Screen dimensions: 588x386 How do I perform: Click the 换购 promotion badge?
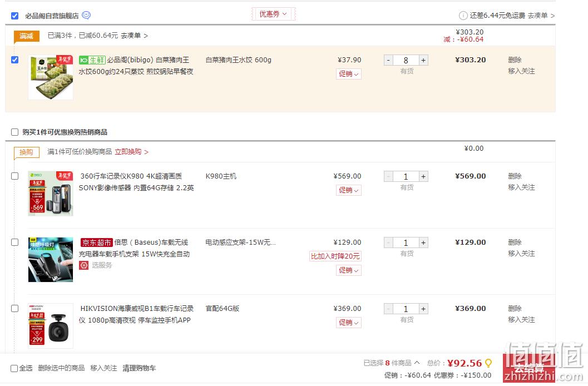pos(26,152)
